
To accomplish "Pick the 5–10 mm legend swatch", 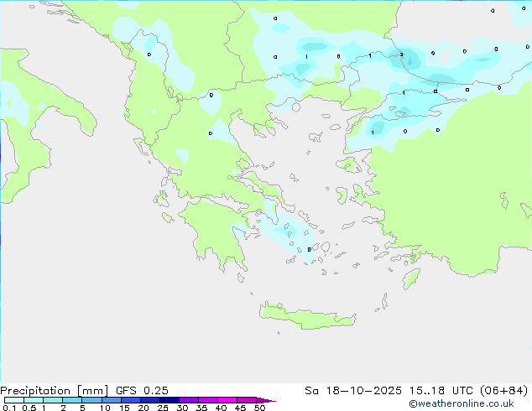I will point(92,400).
